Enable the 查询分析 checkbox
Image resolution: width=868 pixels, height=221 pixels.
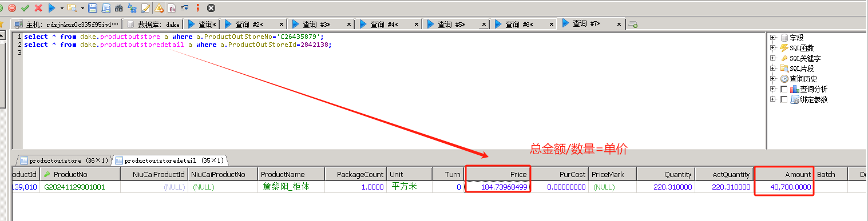(x=784, y=89)
